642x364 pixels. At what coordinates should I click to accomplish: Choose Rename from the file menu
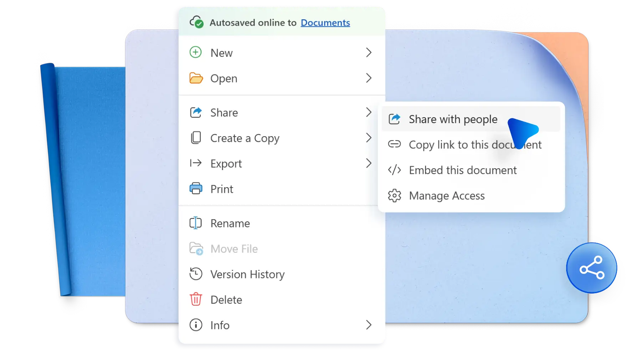coord(230,223)
